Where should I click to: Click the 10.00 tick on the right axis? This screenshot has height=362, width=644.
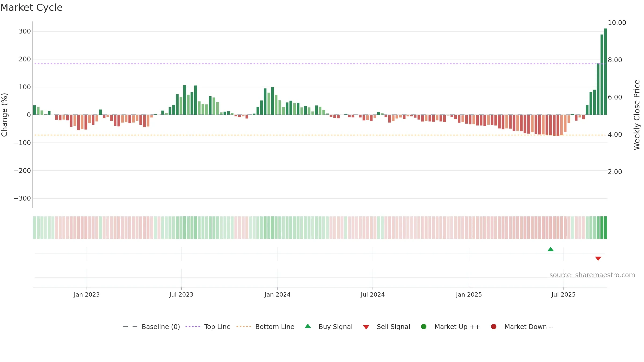(x=617, y=23)
